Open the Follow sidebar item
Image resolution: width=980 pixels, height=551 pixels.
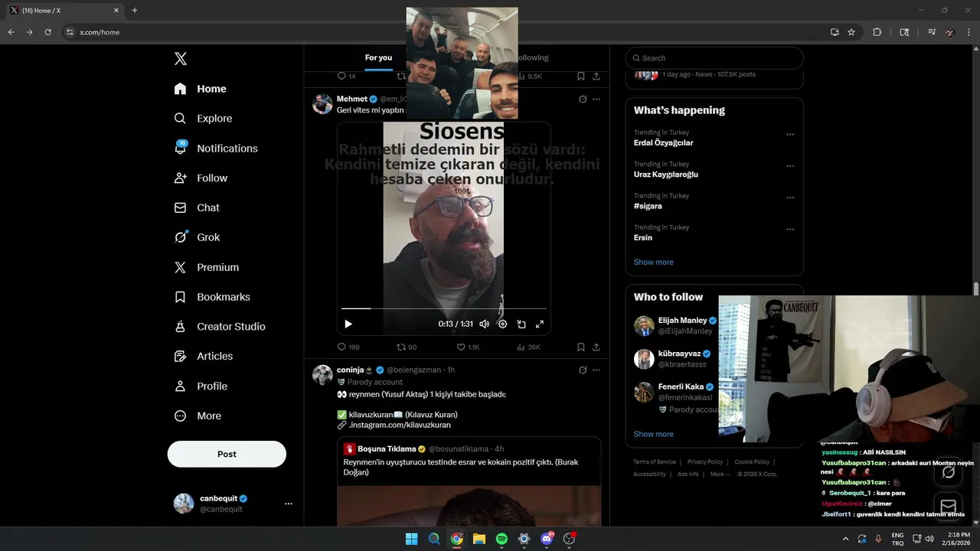click(201, 178)
